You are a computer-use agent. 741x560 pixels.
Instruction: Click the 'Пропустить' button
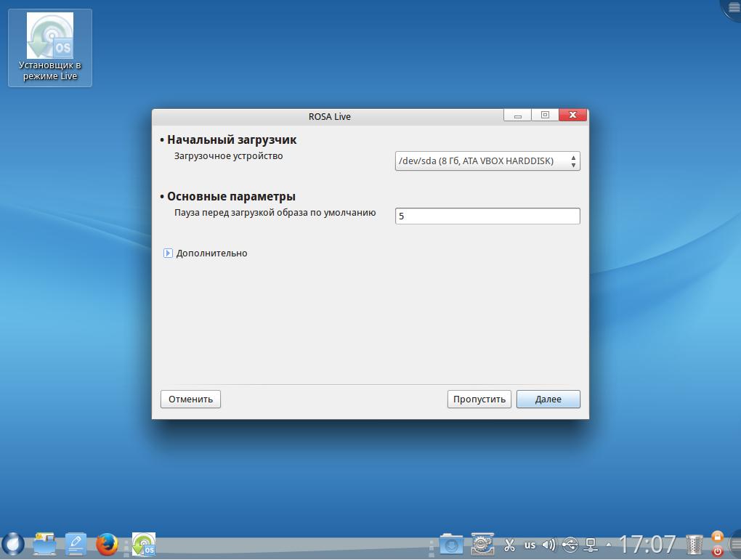[x=479, y=399]
